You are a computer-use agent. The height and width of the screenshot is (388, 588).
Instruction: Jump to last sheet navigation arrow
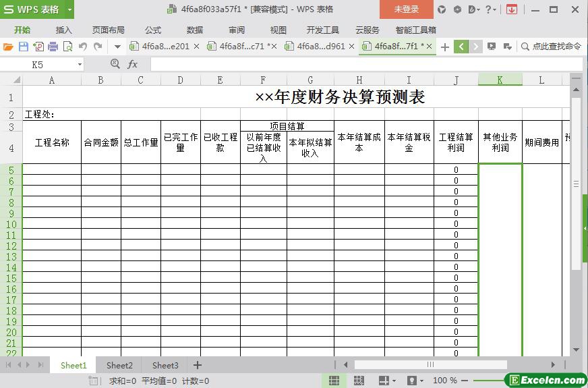coord(41,365)
